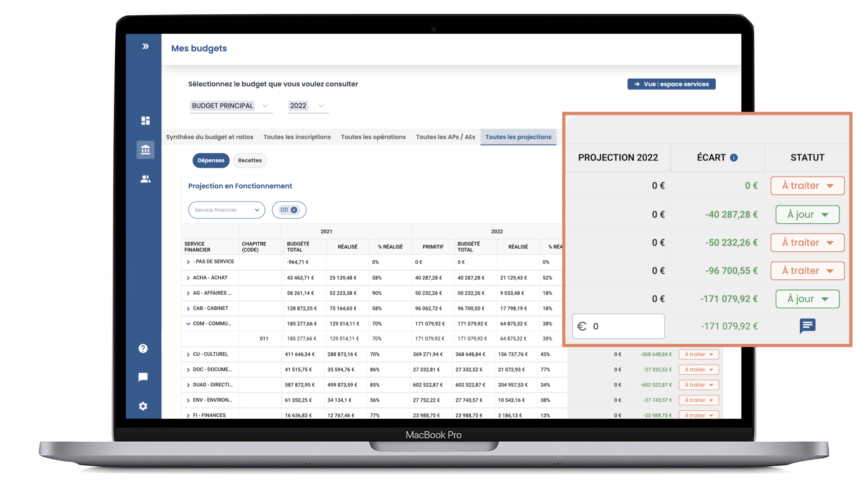Open the chat bubble icon in sidebar
The height and width of the screenshot is (488, 868).
tap(143, 377)
